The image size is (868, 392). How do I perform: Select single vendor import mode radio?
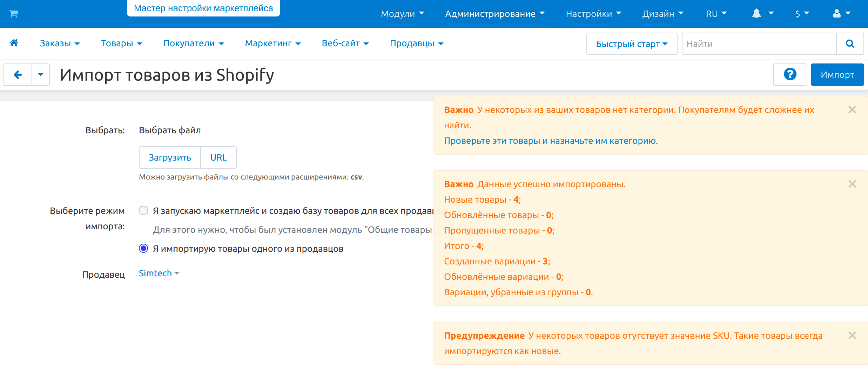click(x=143, y=249)
